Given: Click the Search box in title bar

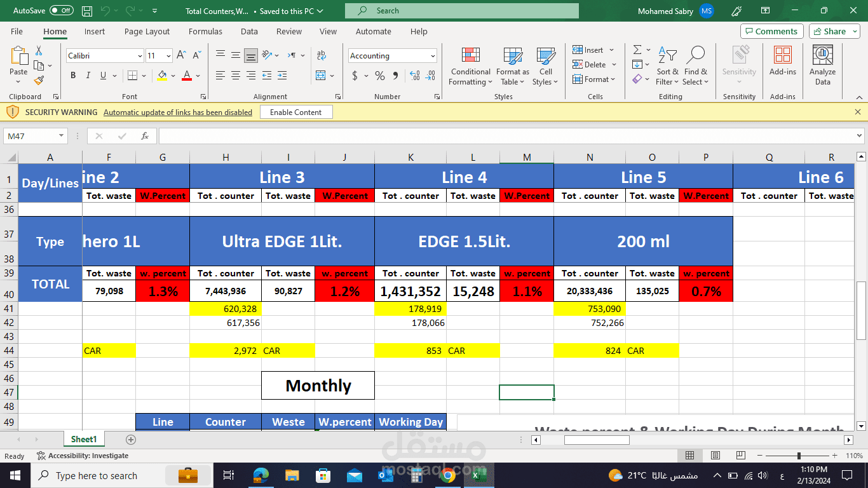Looking at the screenshot, I should (x=462, y=11).
